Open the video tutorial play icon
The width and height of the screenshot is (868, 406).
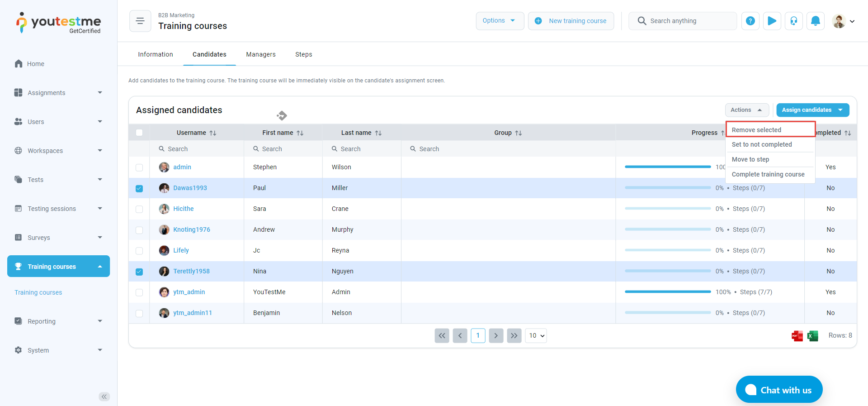(772, 21)
